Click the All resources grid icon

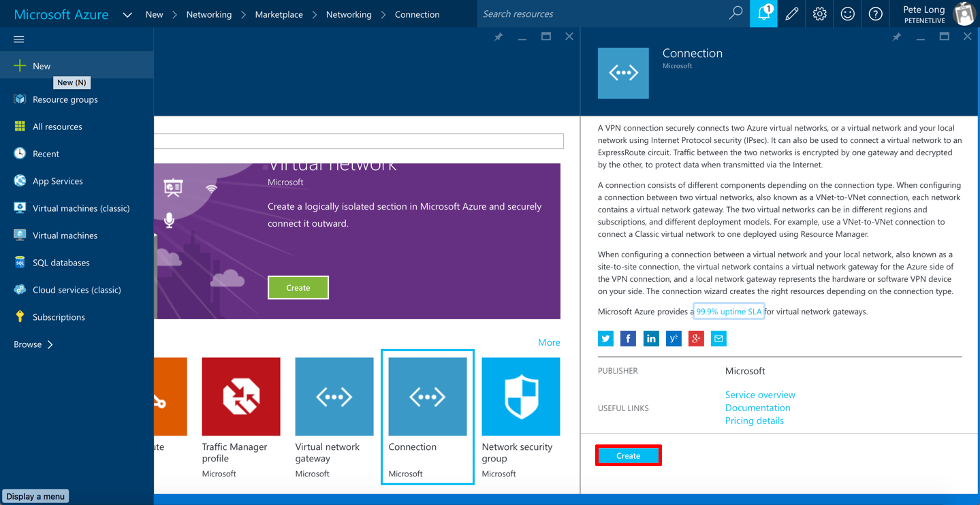coord(20,127)
